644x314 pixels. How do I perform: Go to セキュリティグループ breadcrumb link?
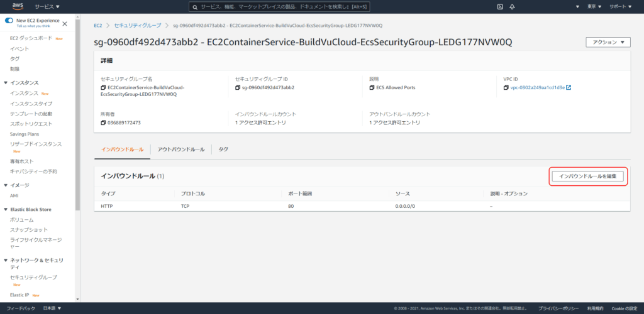point(137,25)
